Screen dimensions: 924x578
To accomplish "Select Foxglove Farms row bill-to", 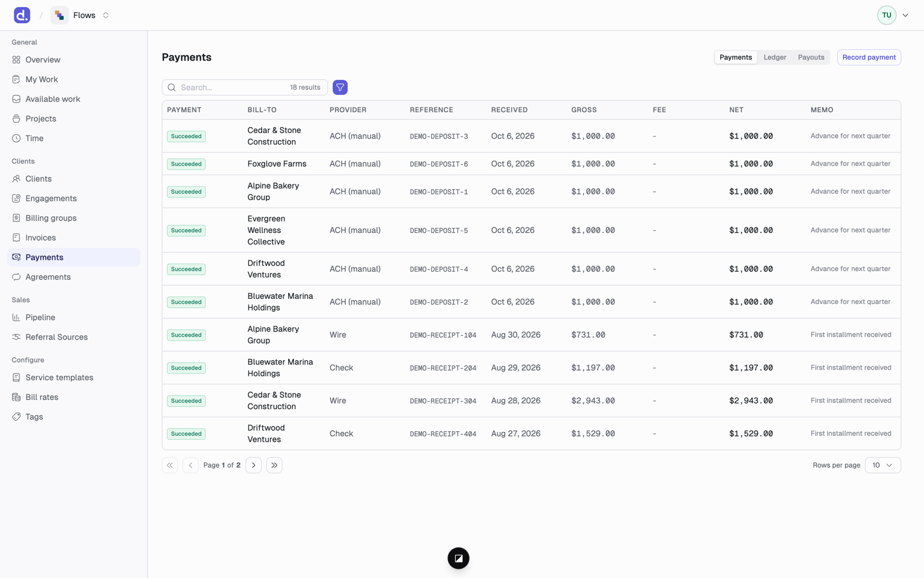I will point(277,164).
